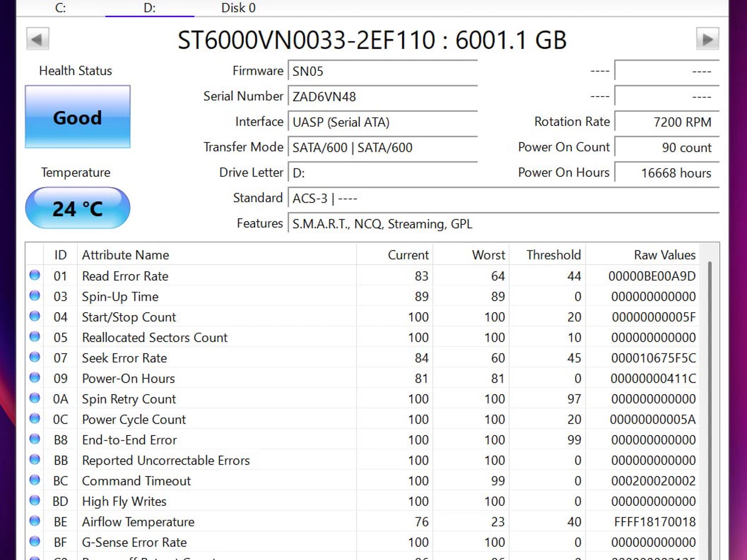Select the Reallocated Sectors Count attribute name
The width and height of the screenshot is (747, 560).
pyautogui.click(x=155, y=338)
